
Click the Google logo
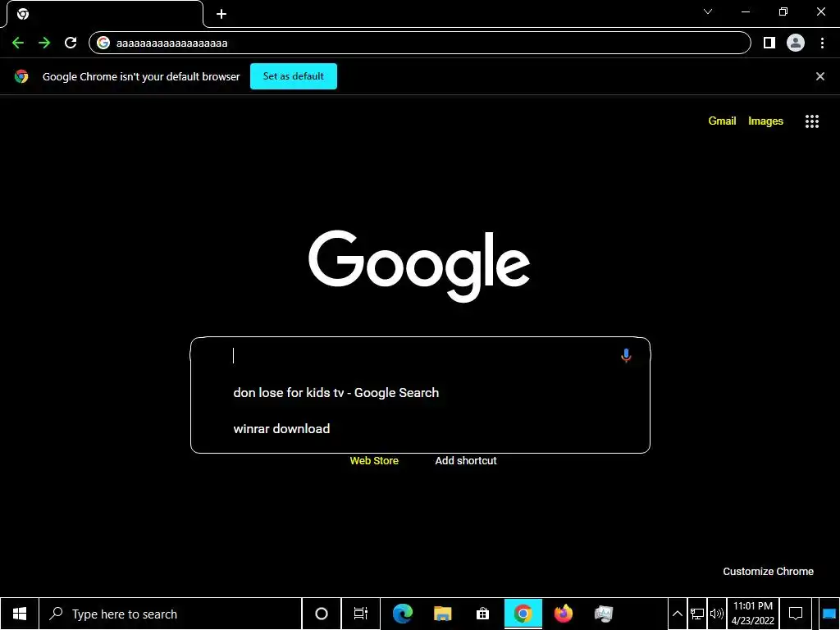419,267
